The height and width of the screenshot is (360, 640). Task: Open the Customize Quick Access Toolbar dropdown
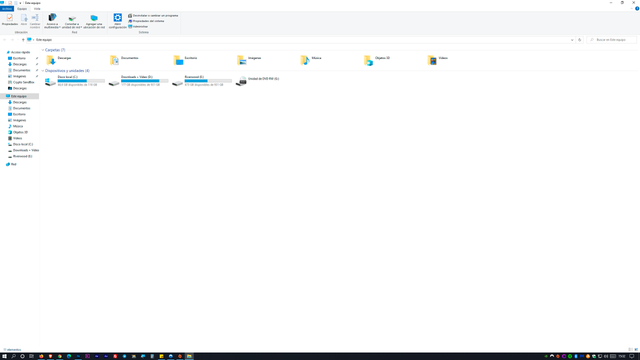[20, 3]
